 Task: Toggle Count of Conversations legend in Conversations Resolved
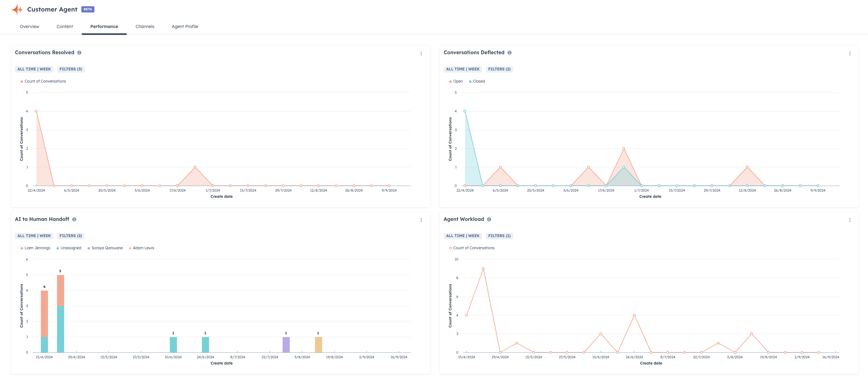click(x=43, y=82)
